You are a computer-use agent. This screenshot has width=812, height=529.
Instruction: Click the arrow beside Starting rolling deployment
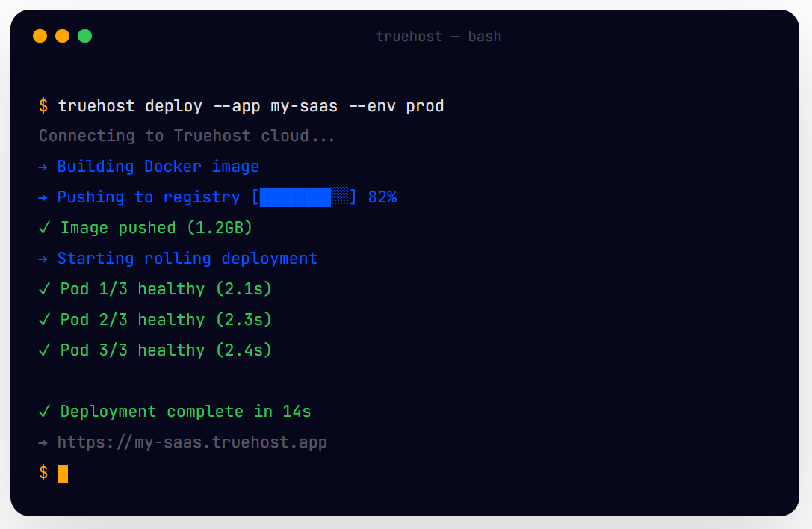click(x=43, y=259)
